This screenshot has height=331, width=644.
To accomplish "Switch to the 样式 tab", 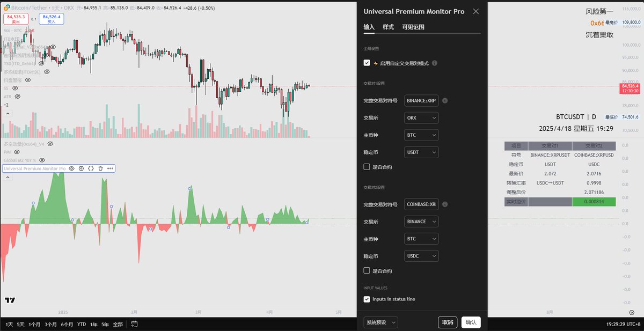I will point(388,27).
